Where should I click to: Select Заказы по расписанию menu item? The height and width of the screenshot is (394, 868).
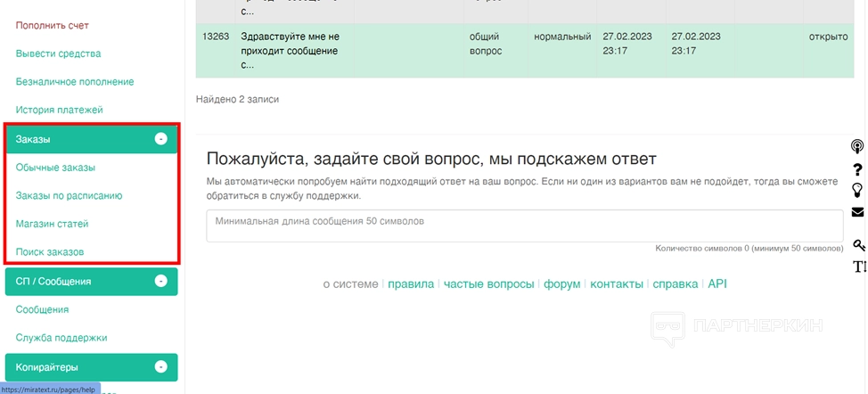(70, 195)
